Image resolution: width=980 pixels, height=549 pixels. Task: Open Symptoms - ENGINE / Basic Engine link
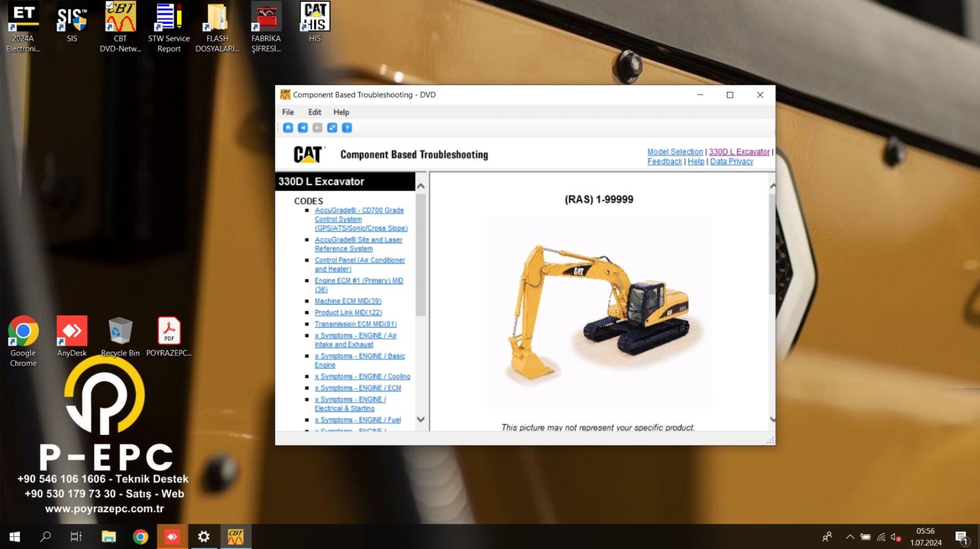click(360, 360)
